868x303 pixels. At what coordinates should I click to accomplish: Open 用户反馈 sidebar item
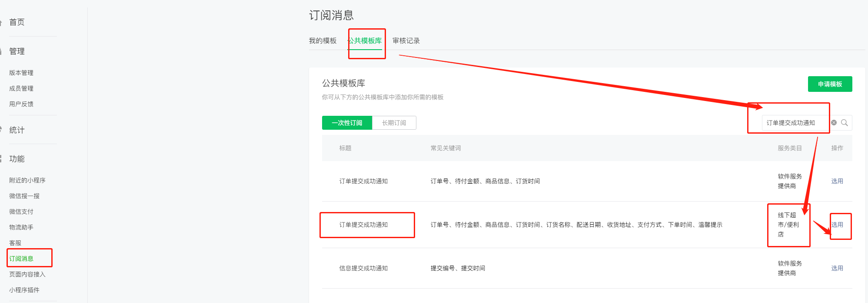(x=21, y=104)
